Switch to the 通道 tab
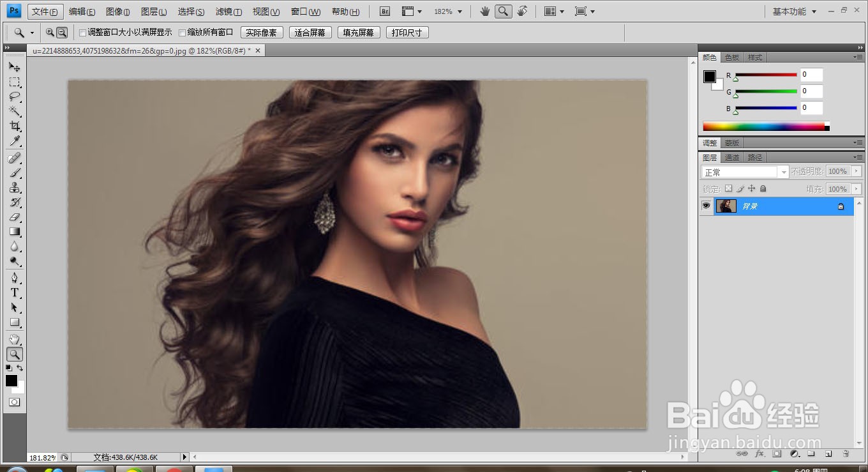This screenshot has width=868, height=472. tap(732, 157)
